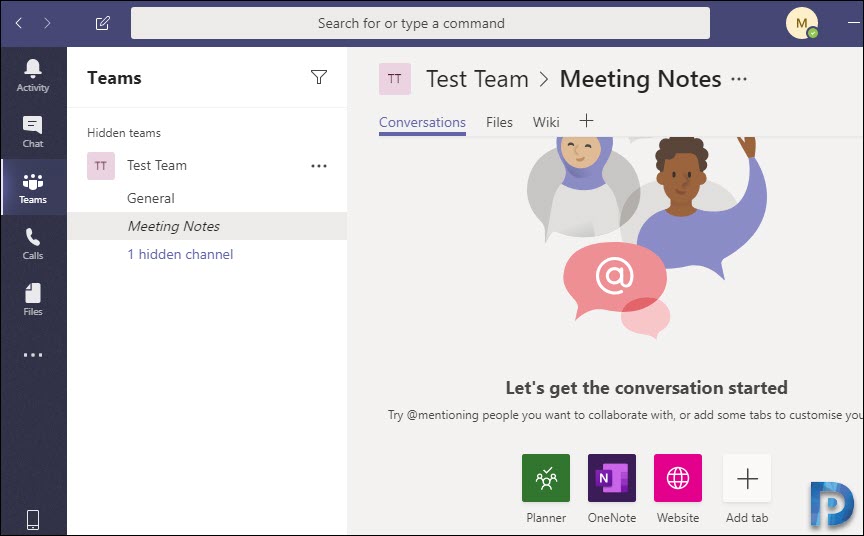Add a new tab with plus icon

(587, 121)
